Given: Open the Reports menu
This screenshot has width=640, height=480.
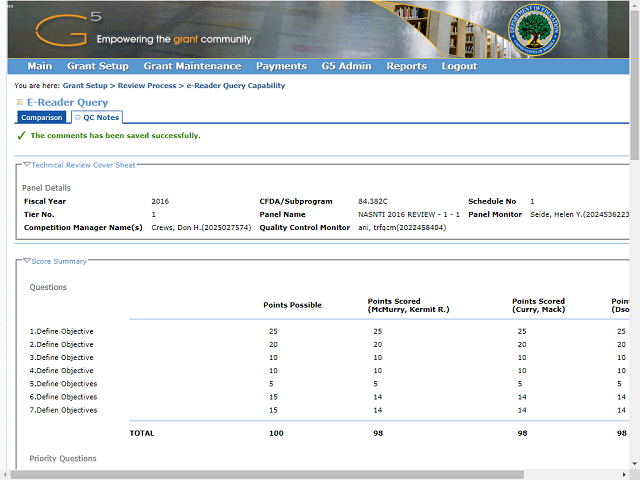Looking at the screenshot, I should point(406,66).
